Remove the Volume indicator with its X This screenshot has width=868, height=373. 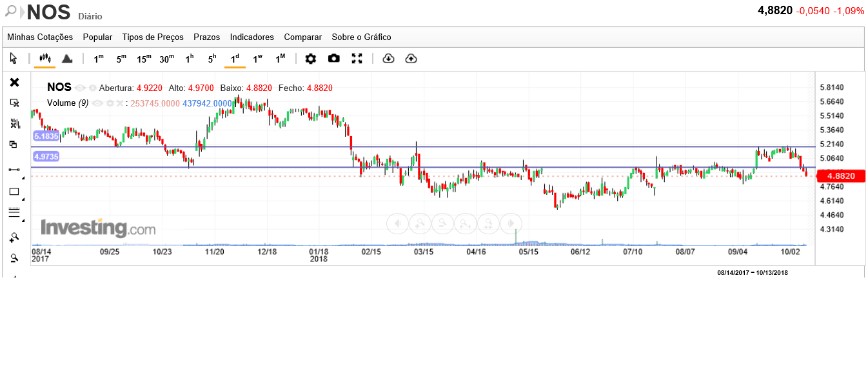click(x=120, y=103)
